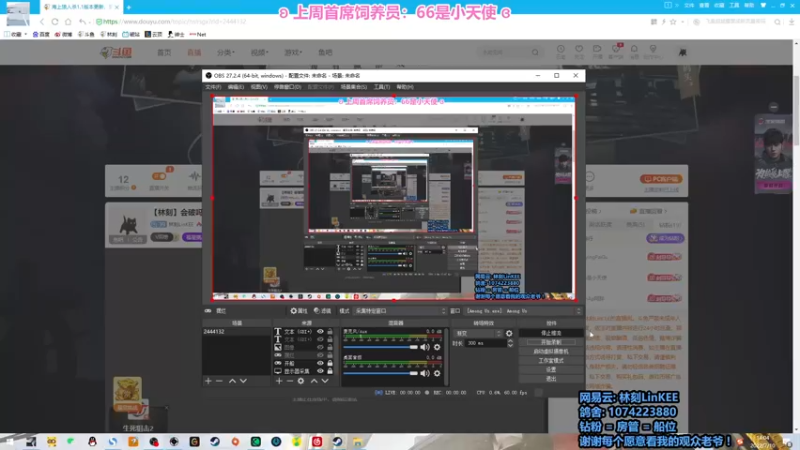Toggle lock on the 图像 image source
This screenshot has width=800, height=450.
click(330, 347)
